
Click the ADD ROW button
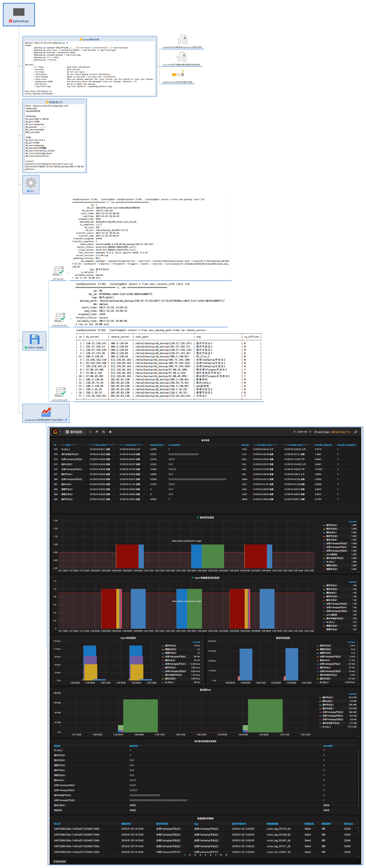[60, 862]
